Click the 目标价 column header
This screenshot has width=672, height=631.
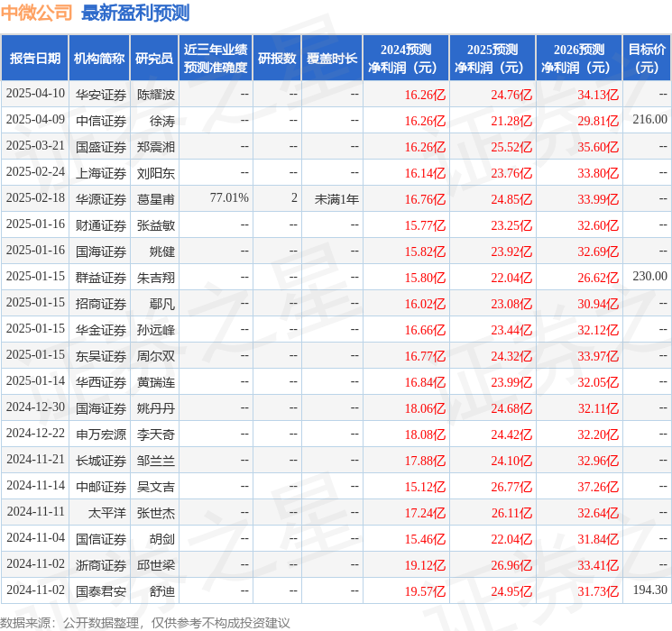click(647, 59)
